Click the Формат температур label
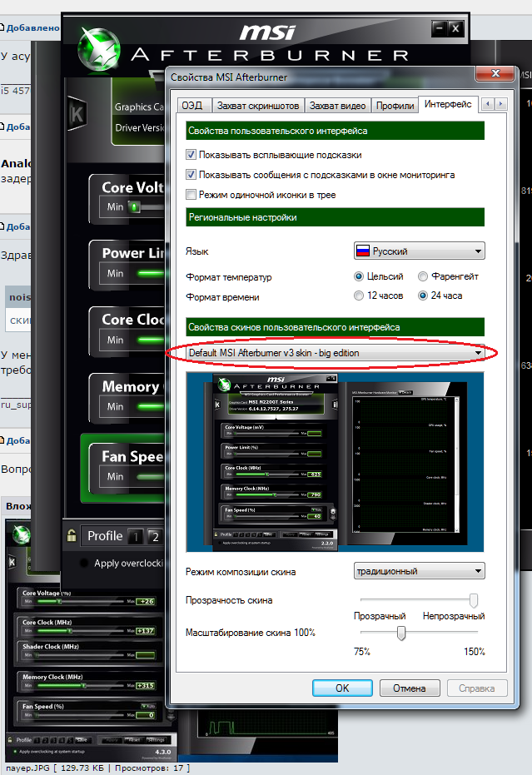 (x=228, y=276)
